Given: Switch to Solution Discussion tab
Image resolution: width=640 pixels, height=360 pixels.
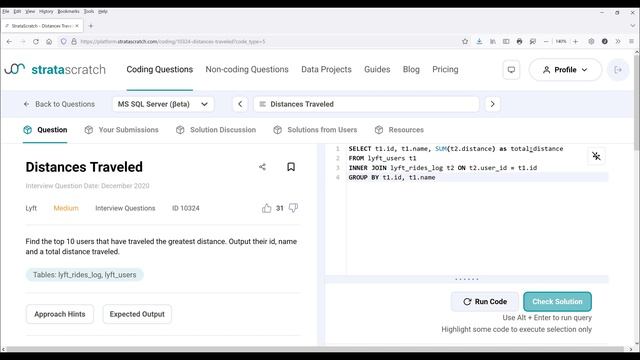Looking at the screenshot, I should pos(216,130).
